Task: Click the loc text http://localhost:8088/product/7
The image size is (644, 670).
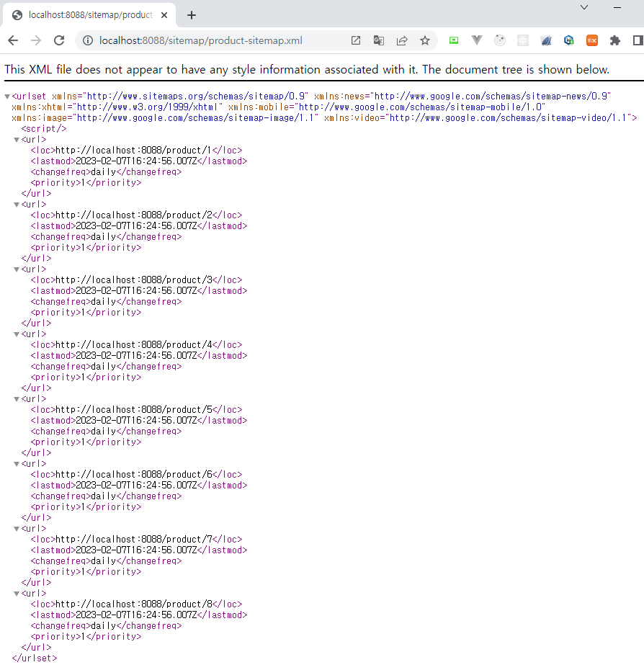Action: coord(133,540)
